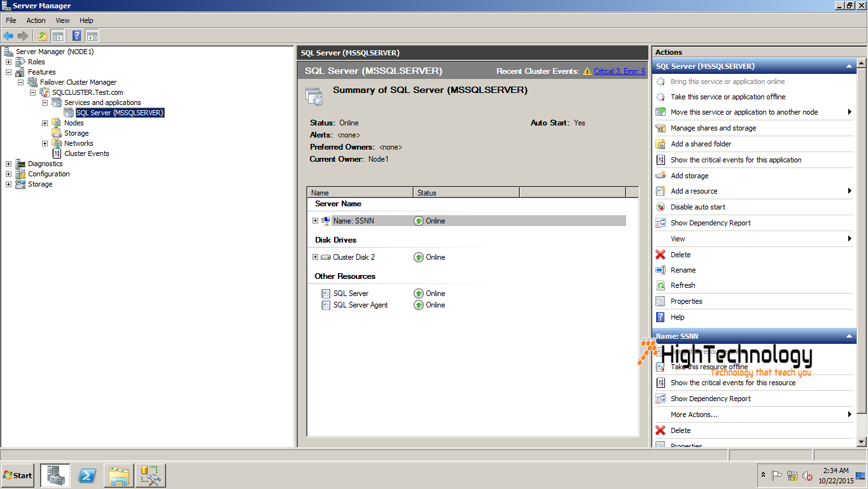Image resolution: width=868 pixels, height=489 pixels.
Task: Select Cluster Events in the tree
Action: pos(87,153)
